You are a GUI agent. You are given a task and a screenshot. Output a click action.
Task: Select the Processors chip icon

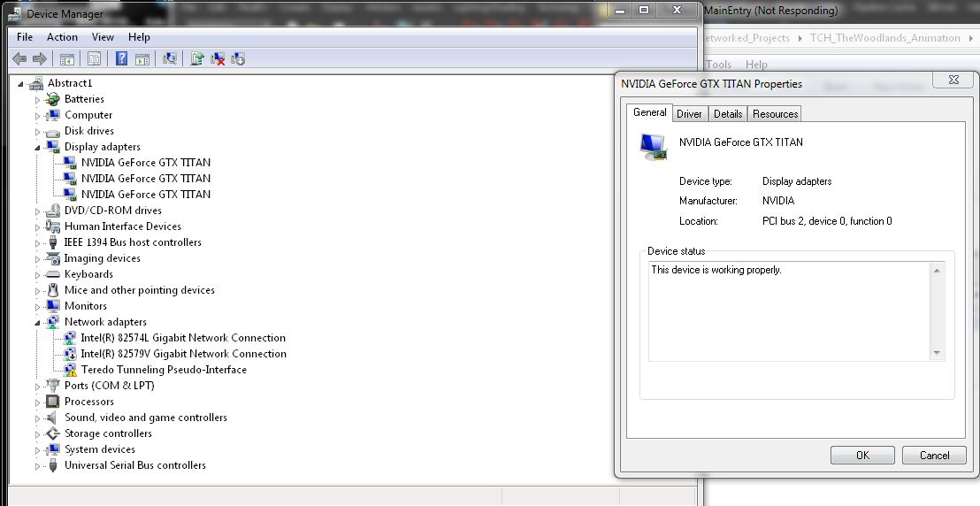tap(52, 402)
